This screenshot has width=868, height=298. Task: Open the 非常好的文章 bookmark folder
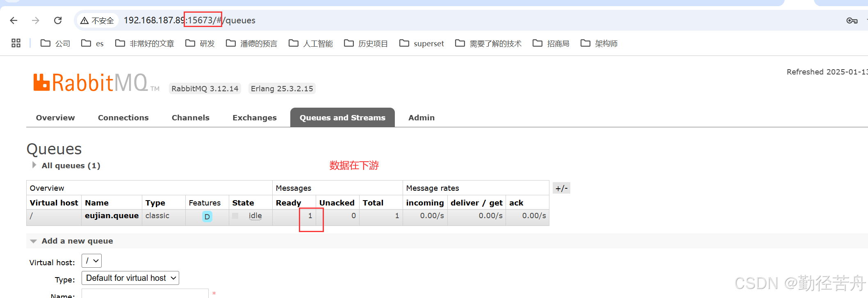pyautogui.click(x=145, y=43)
